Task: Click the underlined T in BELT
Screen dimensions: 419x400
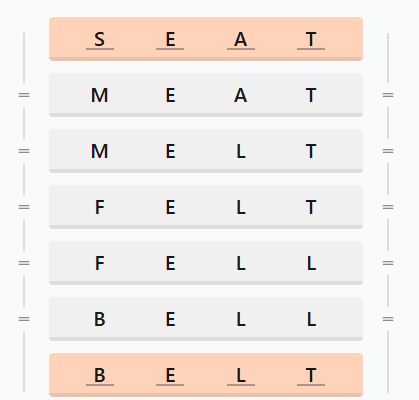Action: (x=311, y=376)
